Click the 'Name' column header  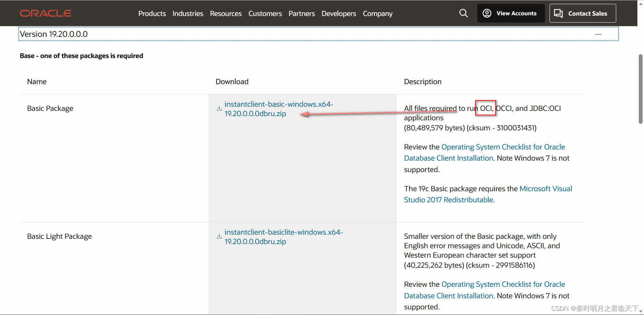[x=37, y=82]
